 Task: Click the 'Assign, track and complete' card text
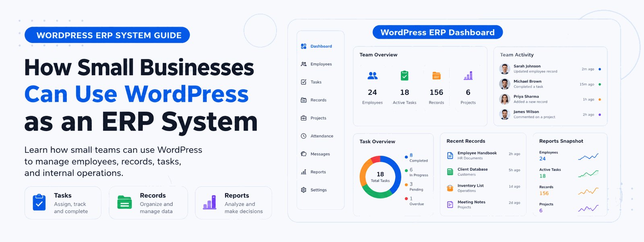coord(71,208)
